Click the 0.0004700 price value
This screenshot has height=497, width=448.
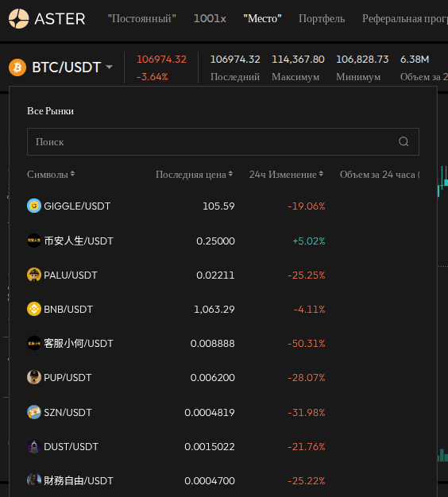210,481
